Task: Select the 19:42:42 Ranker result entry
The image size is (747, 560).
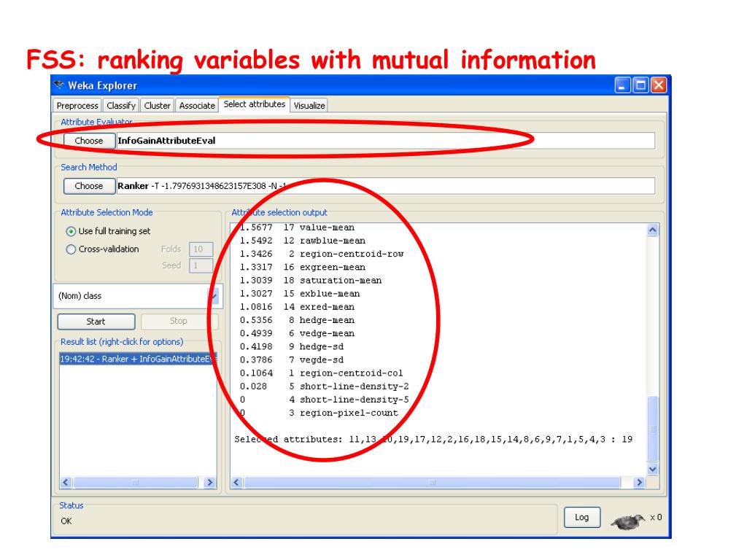Action: coord(138,359)
